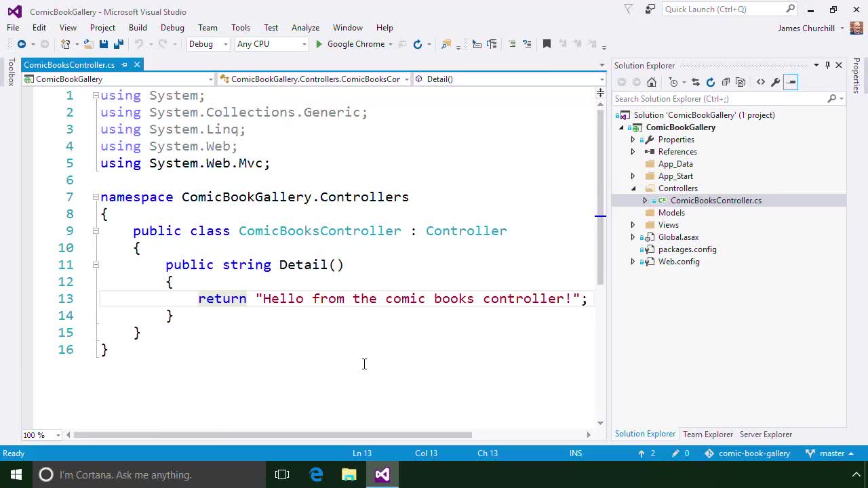Toggle the pin on ComicBooksController.cs tab
Screen dimensions: 868x488
coord(124,65)
